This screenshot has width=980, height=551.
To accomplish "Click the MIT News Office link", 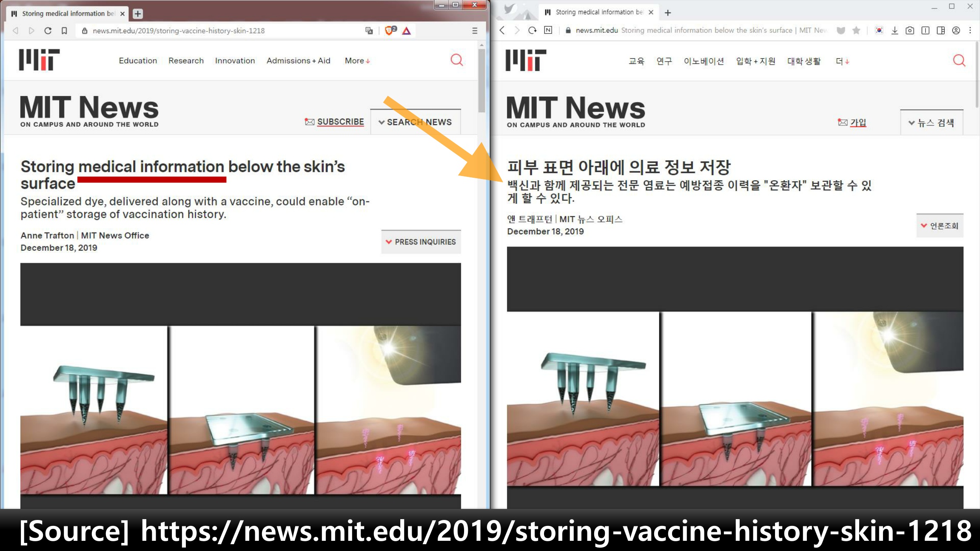I will [x=115, y=235].
